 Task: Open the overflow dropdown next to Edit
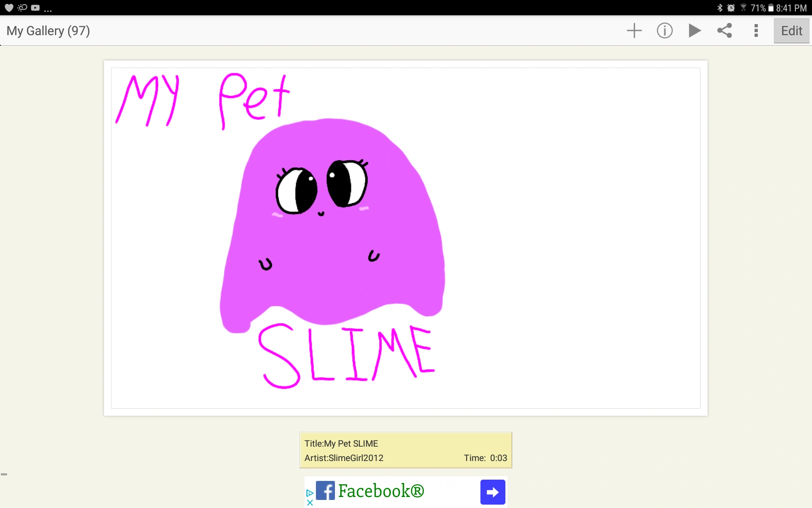[x=756, y=30]
